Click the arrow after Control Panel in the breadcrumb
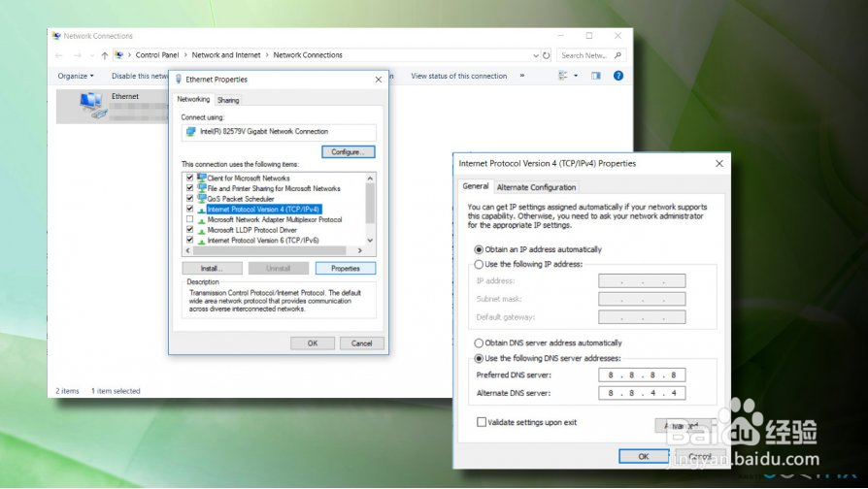 click(x=185, y=55)
